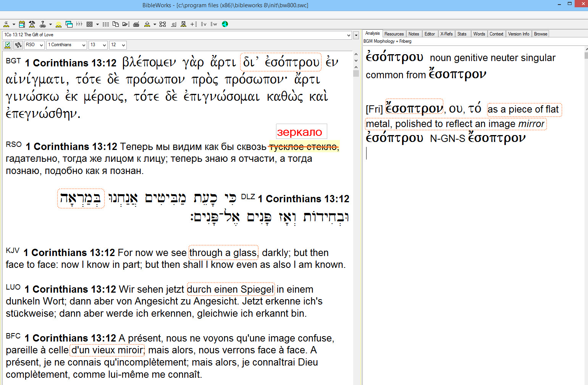Click the keyboard toolbar icon
The image size is (588, 385).
pyautogui.click(x=136, y=24)
